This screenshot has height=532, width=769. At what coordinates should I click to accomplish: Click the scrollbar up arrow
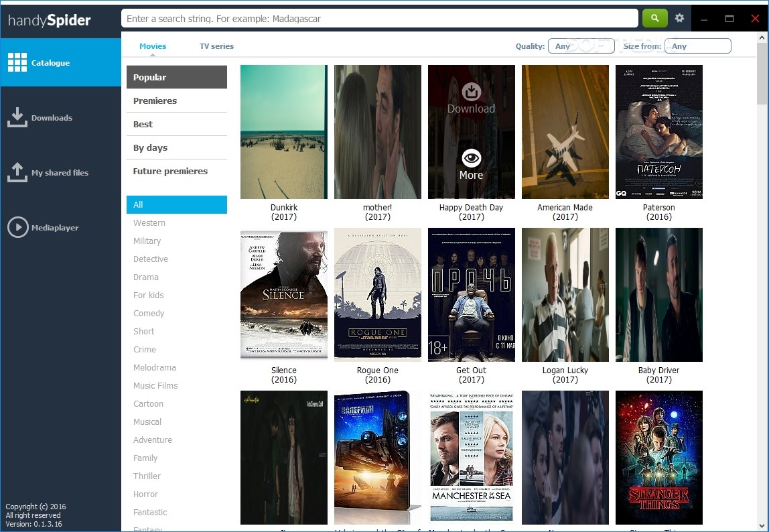(x=762, y=38)
